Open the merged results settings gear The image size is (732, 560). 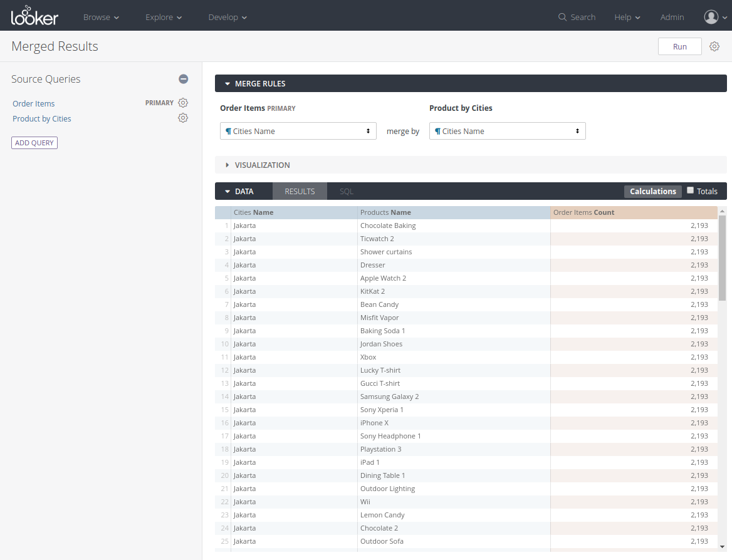(714, 46)
